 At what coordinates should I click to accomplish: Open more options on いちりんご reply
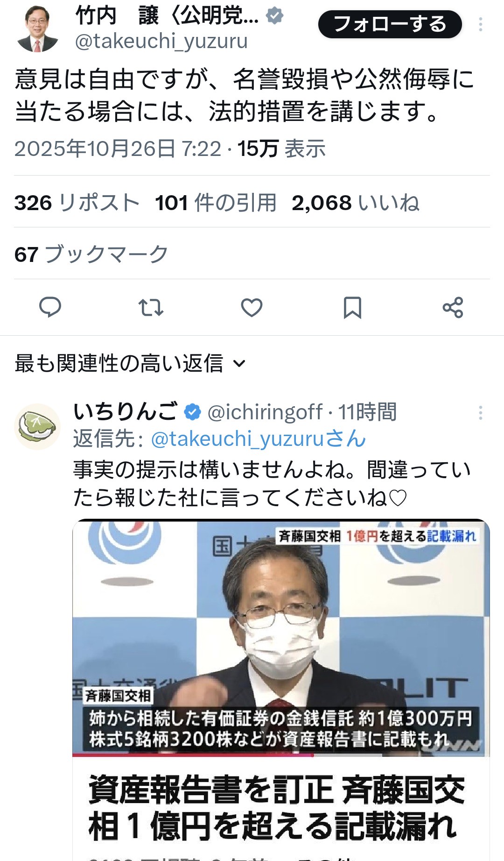480,413
